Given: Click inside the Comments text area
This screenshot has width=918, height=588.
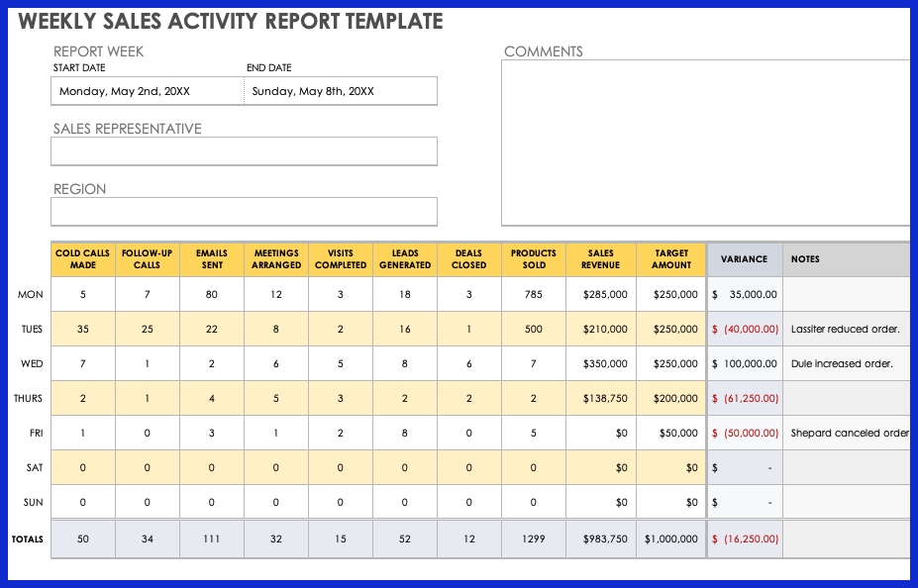Looking at the screenshot, I should point(705,144).
